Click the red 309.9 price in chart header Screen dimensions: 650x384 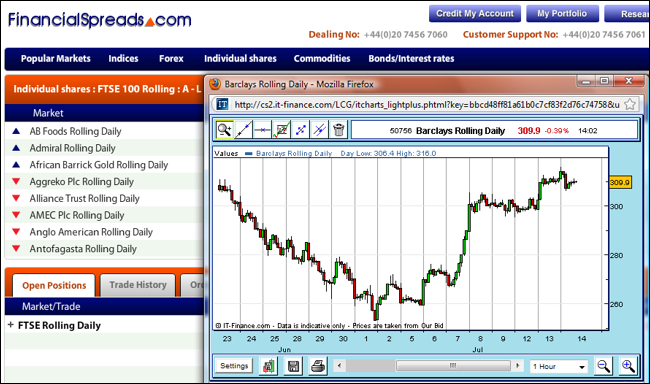tap(529, 131)
